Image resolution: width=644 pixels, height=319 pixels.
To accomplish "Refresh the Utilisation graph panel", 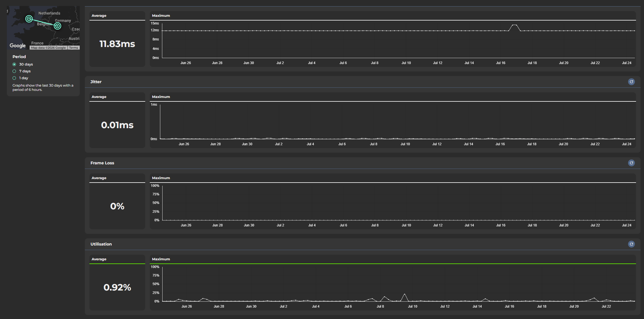I will pyautogui.click(x=631, y=244).
